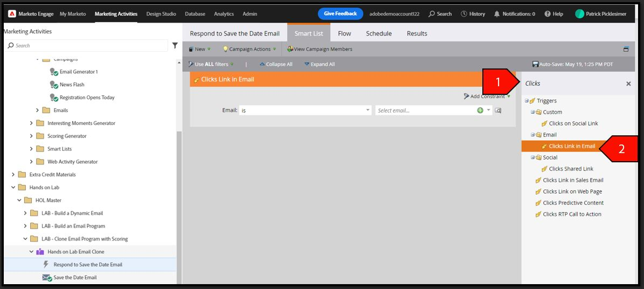Image resolution: width=644 pixels, height=289 pixels.
Task: Click the adobedemoaccount122 account link
Action: pyautogui.click(x=394, y=13)
